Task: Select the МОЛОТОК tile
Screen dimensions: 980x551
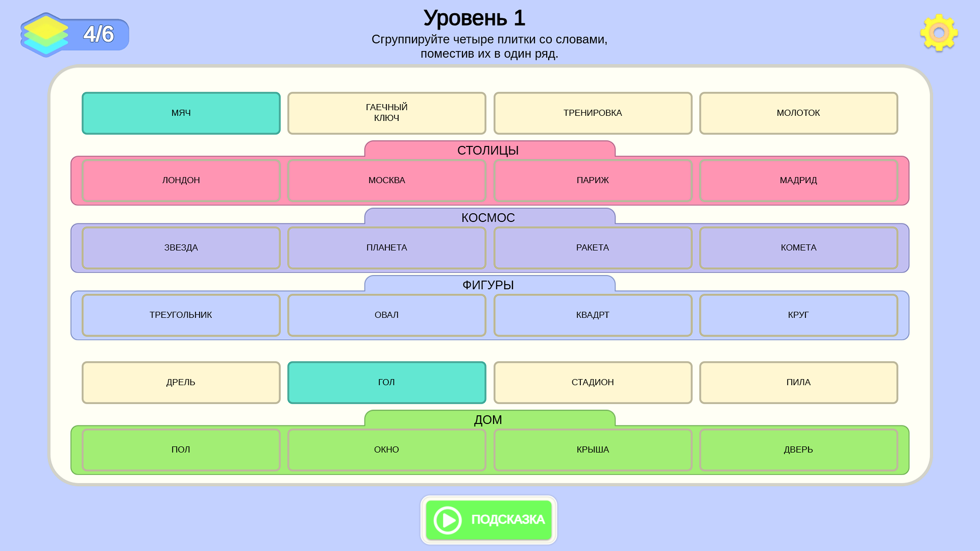Action: 798,113
